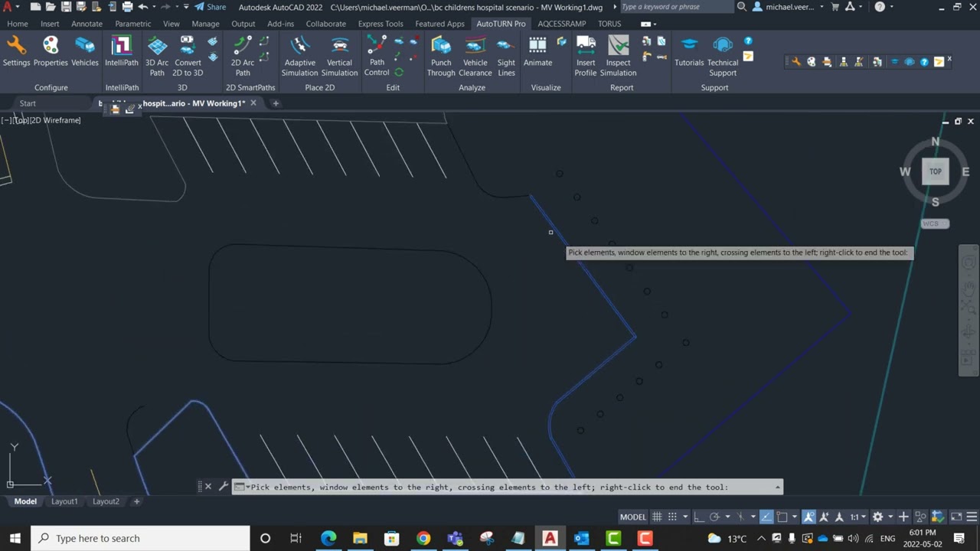Screen dimensions: 980x551
Task: Select the Punch Through tool
Action: (x=441, y=56)
